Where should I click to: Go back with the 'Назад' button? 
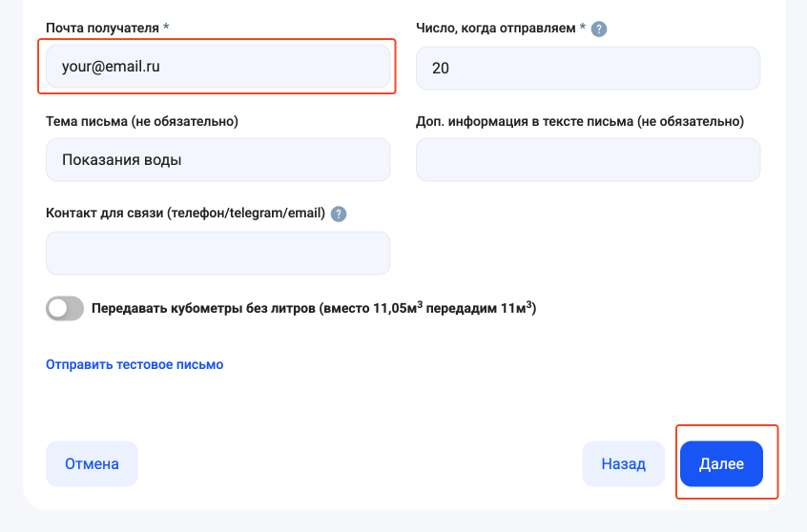[x=623, y=464]
